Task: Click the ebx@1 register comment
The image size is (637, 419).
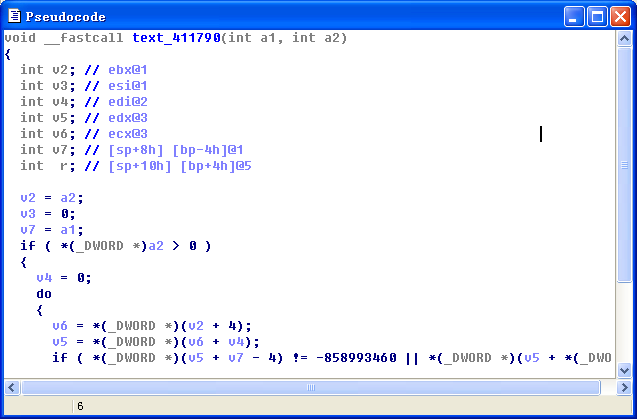Action: (128, 70)
